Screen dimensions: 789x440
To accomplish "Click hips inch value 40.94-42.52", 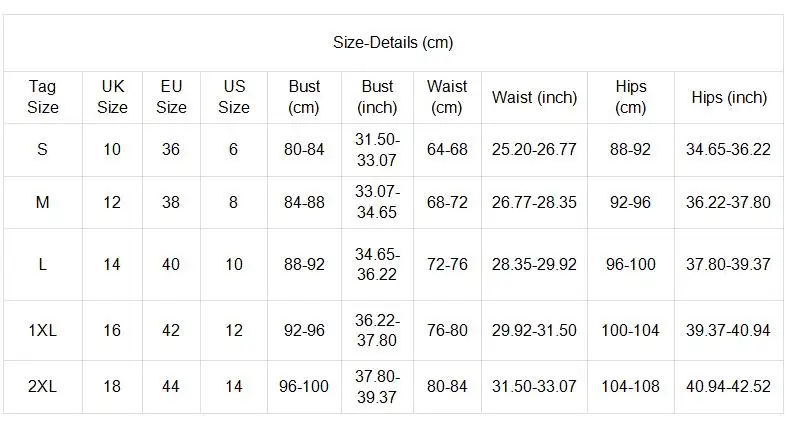I will (x=729, y=387).
